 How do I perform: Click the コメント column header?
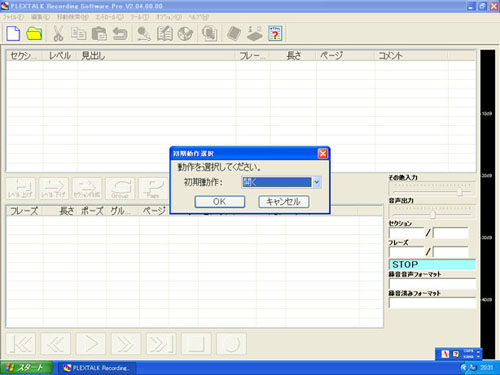pyautogui.click(x=411, y=56)
